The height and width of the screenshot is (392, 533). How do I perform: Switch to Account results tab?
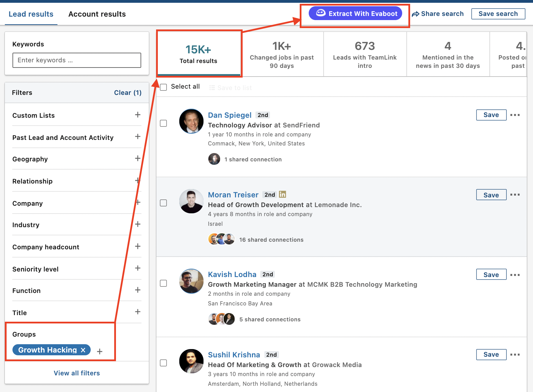(x=97, y=14)
